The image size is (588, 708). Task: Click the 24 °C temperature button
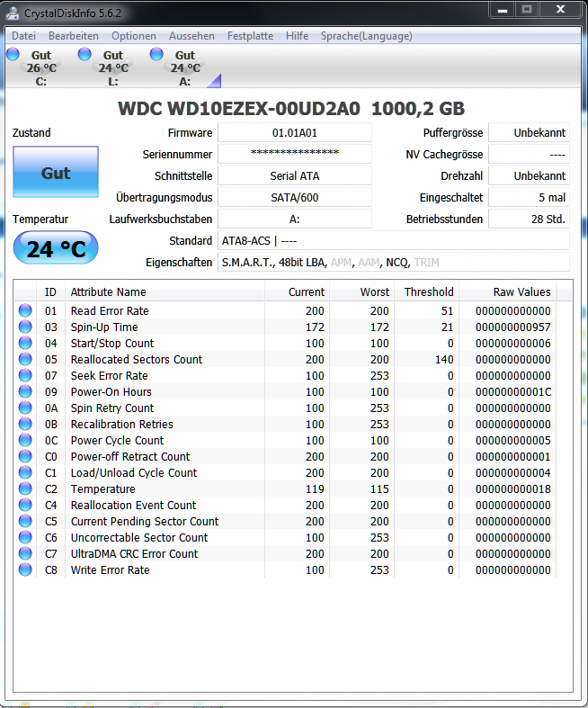click(56, 247)
